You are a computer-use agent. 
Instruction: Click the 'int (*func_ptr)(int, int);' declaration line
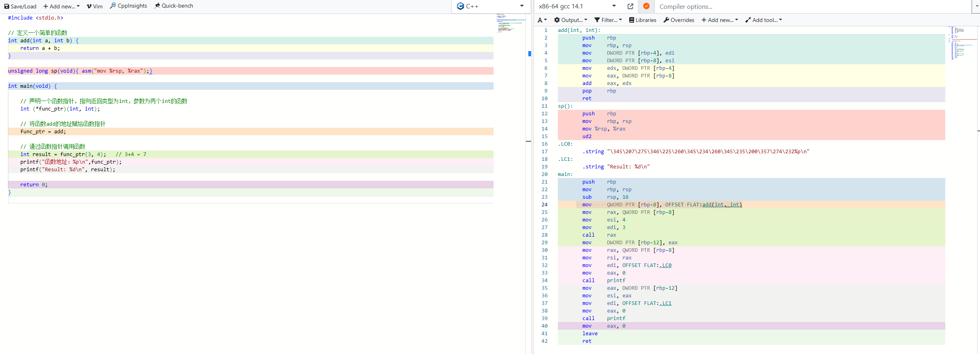pos(60,109)
